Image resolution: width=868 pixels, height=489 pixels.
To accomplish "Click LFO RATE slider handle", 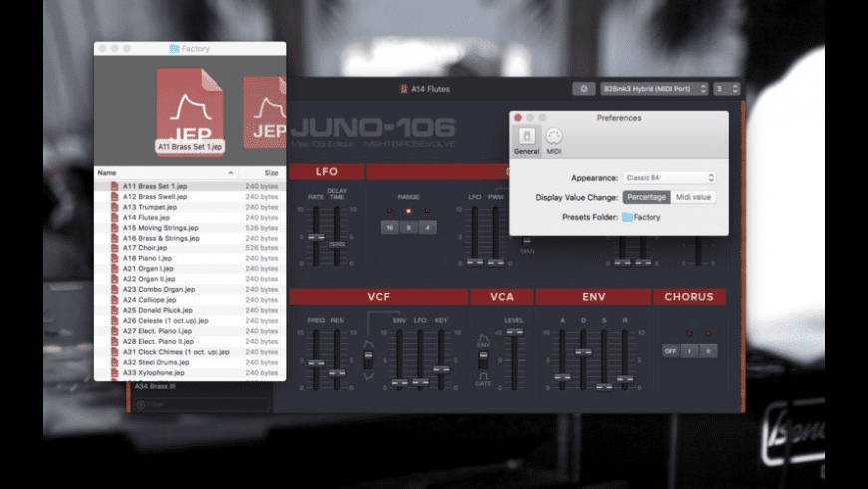I will point(316,238).
